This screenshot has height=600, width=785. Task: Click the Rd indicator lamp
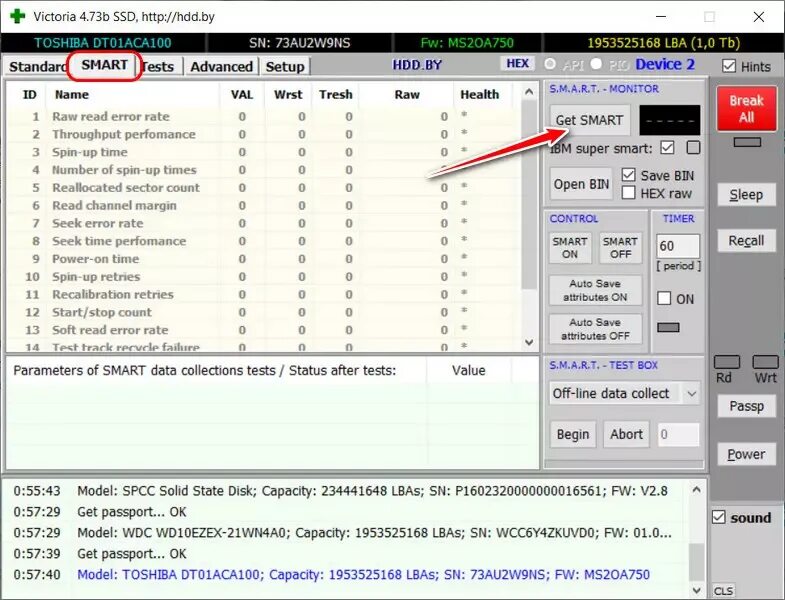(x=726, y=362)
